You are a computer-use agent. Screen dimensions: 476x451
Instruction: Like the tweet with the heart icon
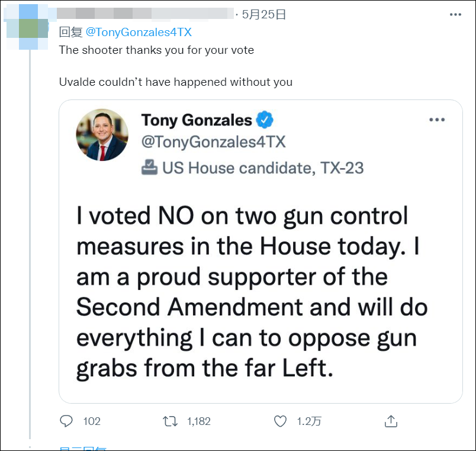[x=280, y=421]
